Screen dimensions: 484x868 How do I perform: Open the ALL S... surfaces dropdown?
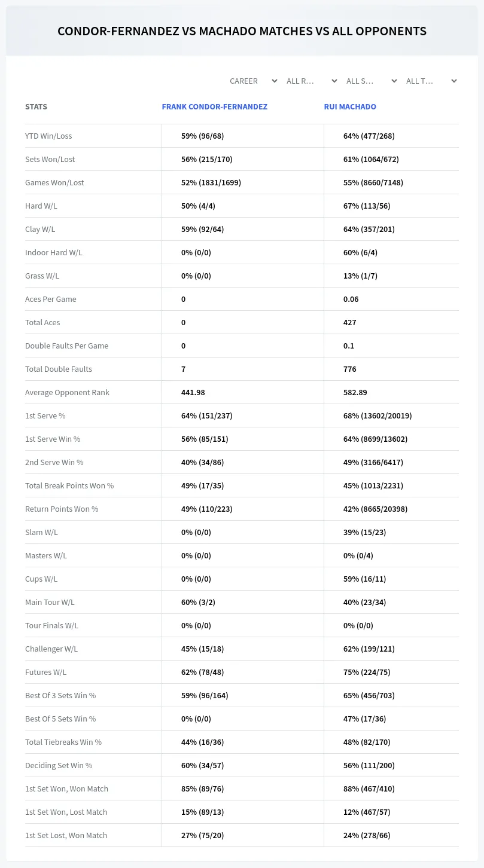point(372,81)
